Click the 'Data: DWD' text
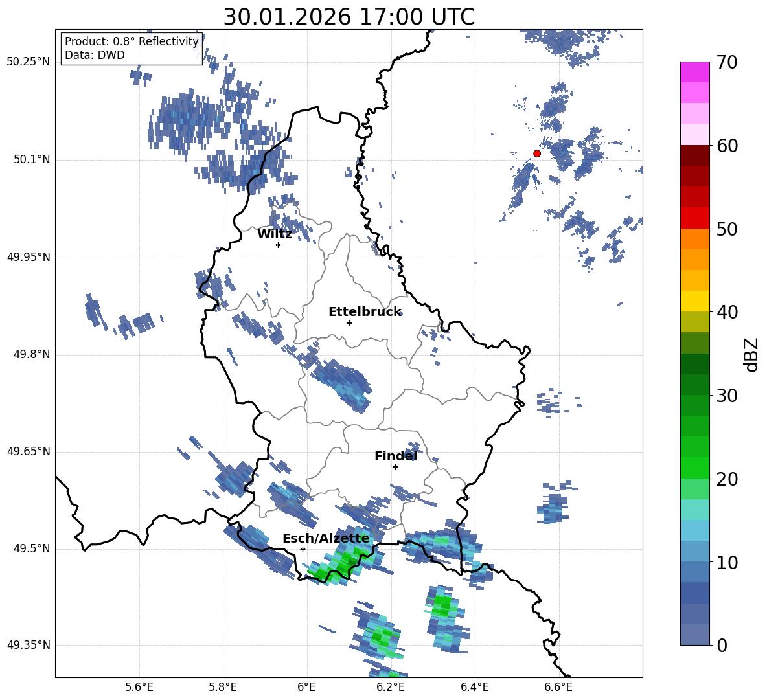This screenshot has width=767, height=700. pos(95,55)
